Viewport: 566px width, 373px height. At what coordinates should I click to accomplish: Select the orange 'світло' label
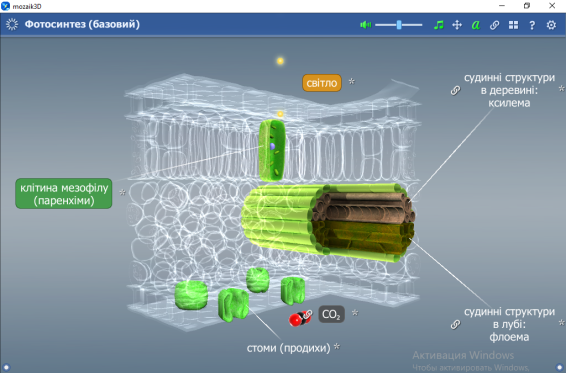pyautogui.click(x=322, y=83)
